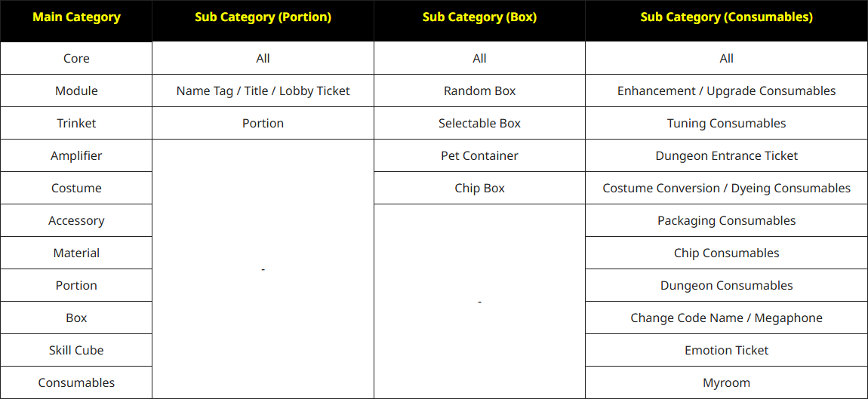Select Enhancement / Upgrade Consumables cell
This screenshot has height=399, width=868.
pyautogui.click(x=726, y=91)
